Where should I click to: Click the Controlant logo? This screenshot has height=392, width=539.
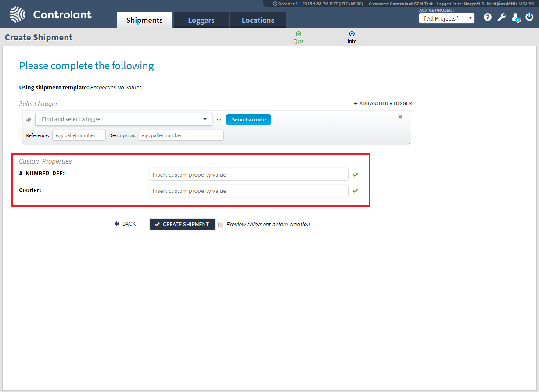tap(50, 14)
